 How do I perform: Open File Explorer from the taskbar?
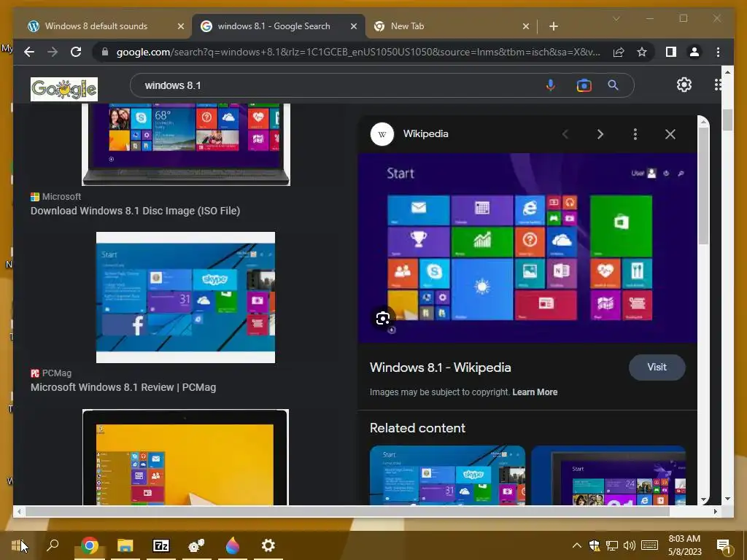[x=125, y=545]
